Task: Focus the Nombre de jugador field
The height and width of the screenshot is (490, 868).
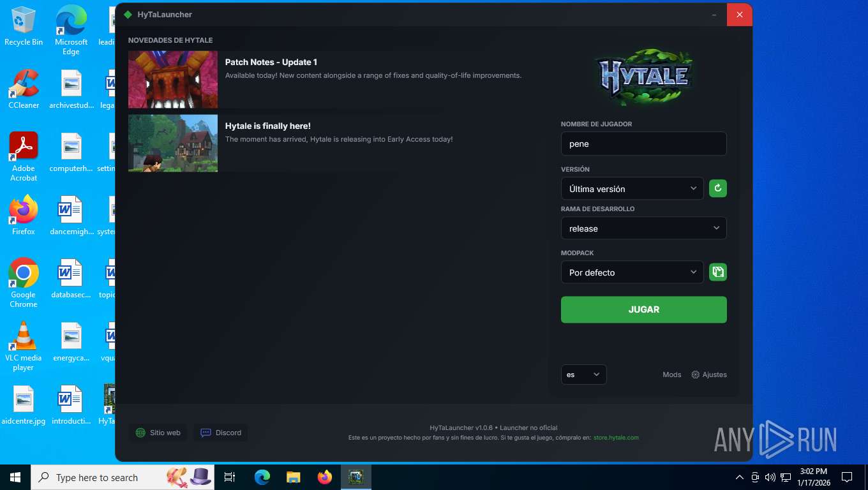Action: (643, 144)
